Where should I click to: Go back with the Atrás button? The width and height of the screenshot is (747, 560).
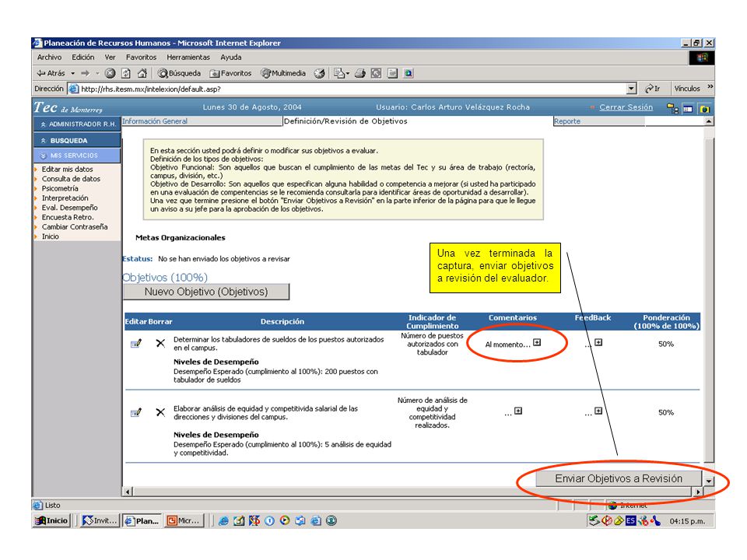51,73
